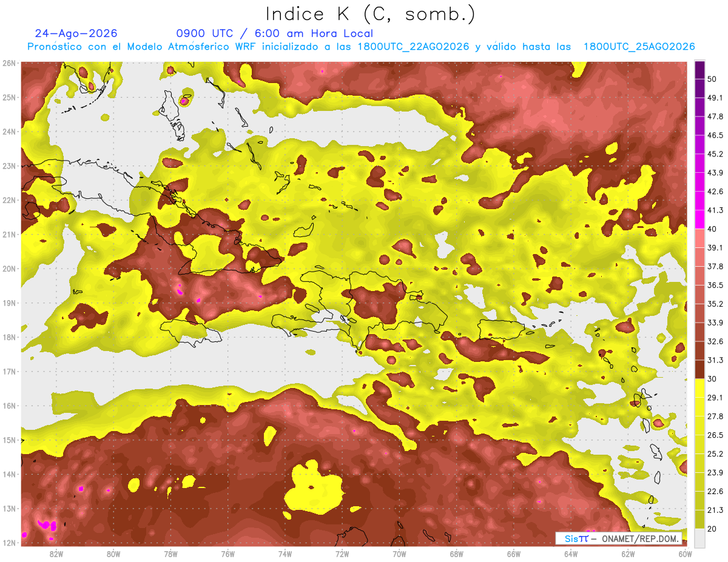Click the latitude label '14N'
728x562 pixels.
[x=9, y=474]
